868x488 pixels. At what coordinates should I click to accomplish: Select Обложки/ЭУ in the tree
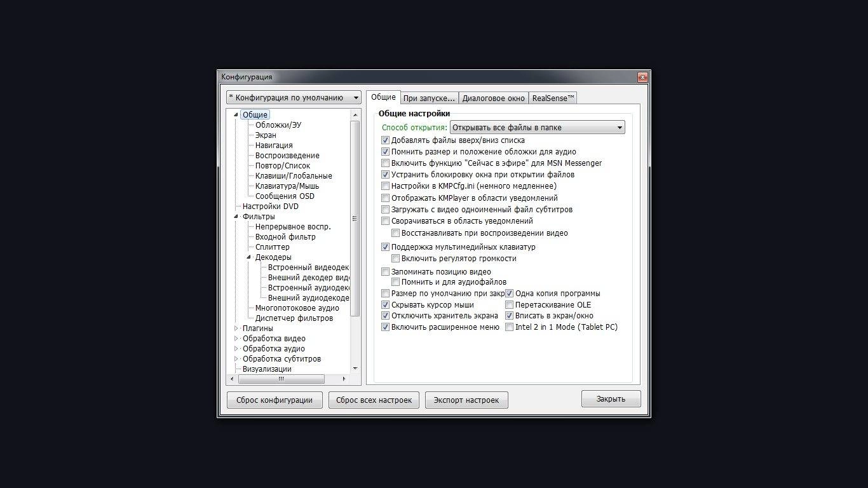point(278,125)
